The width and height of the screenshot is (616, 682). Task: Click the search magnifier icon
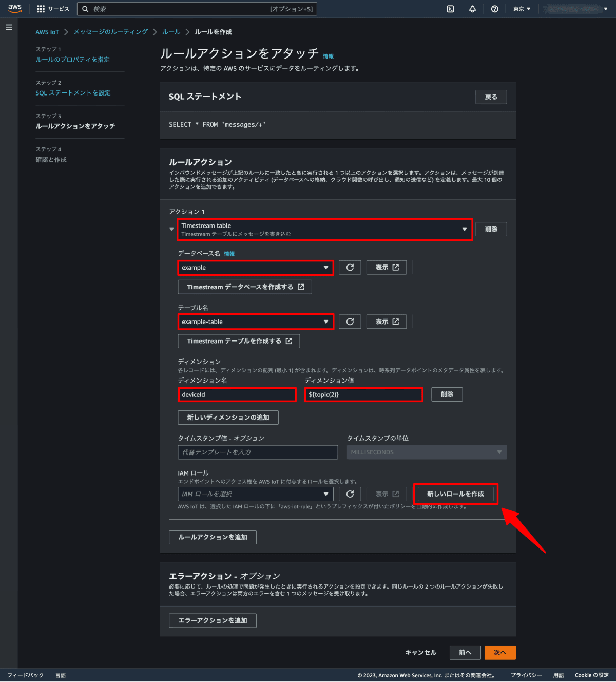tap(85, 9)
